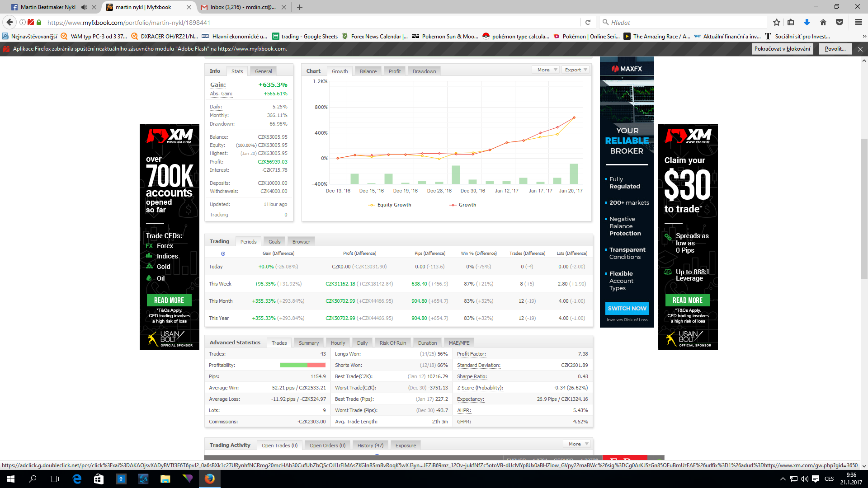
Task: Open Task View on the taskbar
Action: pos(54,479)
